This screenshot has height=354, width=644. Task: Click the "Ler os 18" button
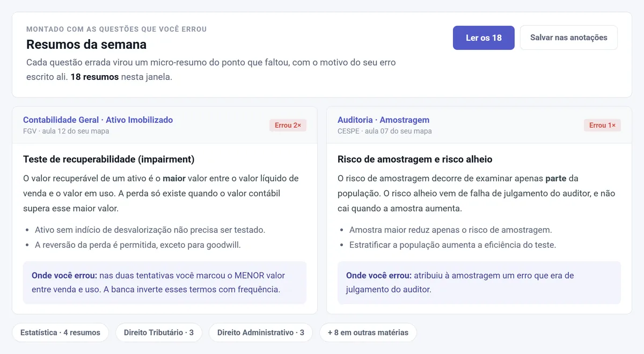(484, 38)
